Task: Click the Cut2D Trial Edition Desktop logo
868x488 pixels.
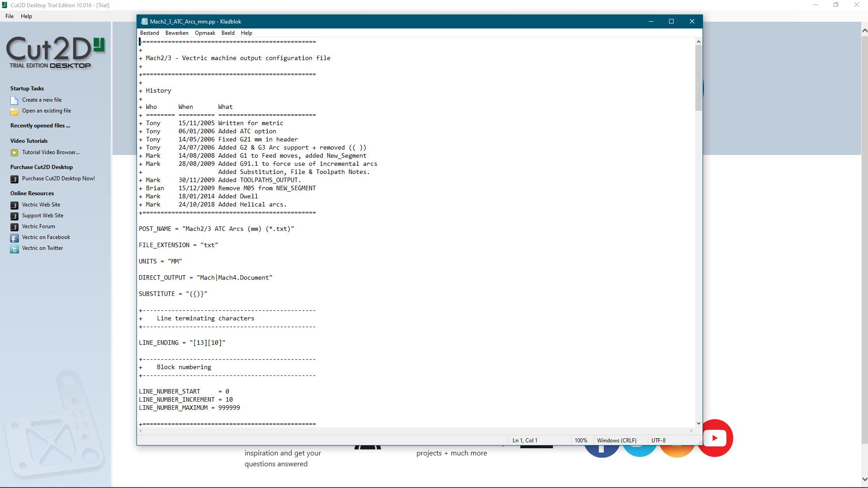Action: coord(55,52)
